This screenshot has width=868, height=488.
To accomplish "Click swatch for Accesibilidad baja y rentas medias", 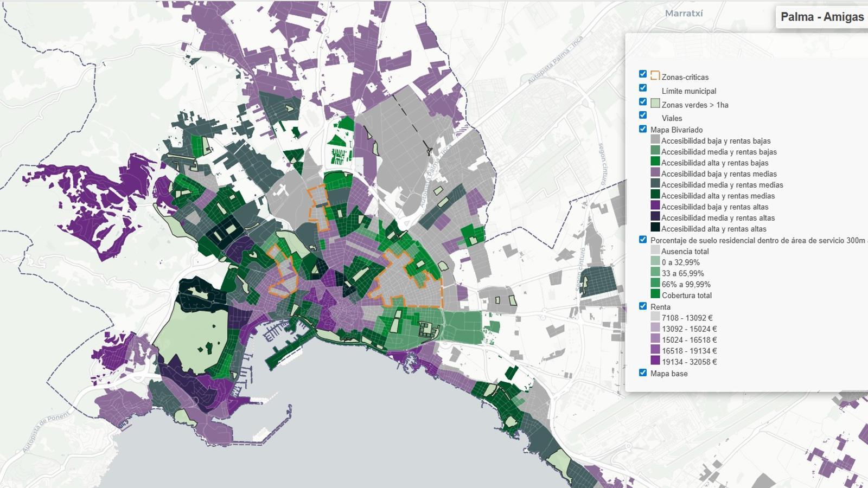I will (655, 173).
